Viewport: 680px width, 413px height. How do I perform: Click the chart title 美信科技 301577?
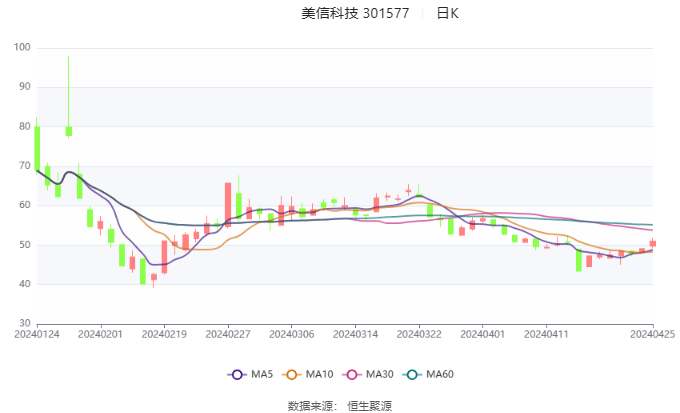pos(355,13)
